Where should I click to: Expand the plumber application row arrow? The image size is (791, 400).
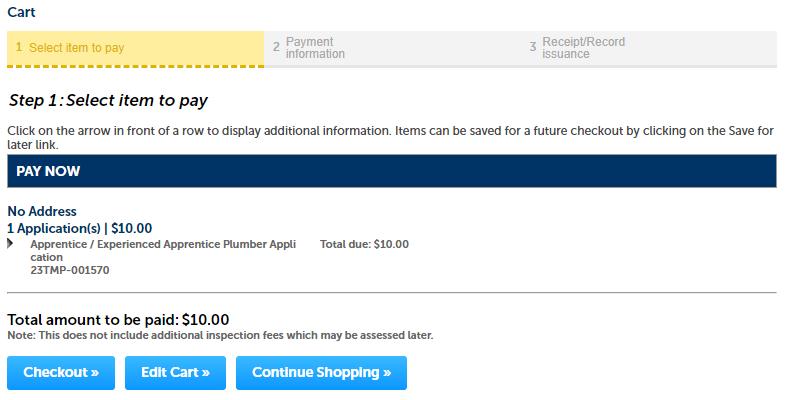tap(10, 244)
